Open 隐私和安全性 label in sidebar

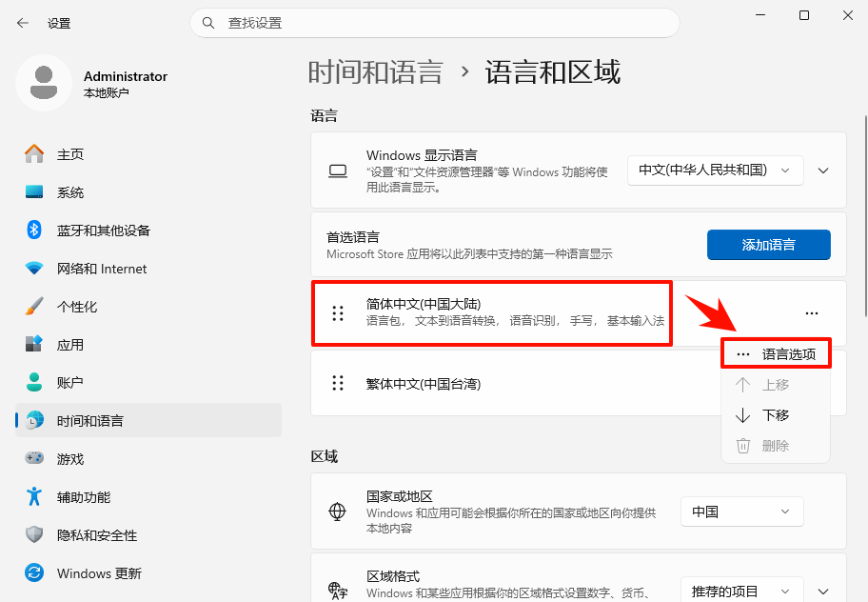click(x=97, y=535)
